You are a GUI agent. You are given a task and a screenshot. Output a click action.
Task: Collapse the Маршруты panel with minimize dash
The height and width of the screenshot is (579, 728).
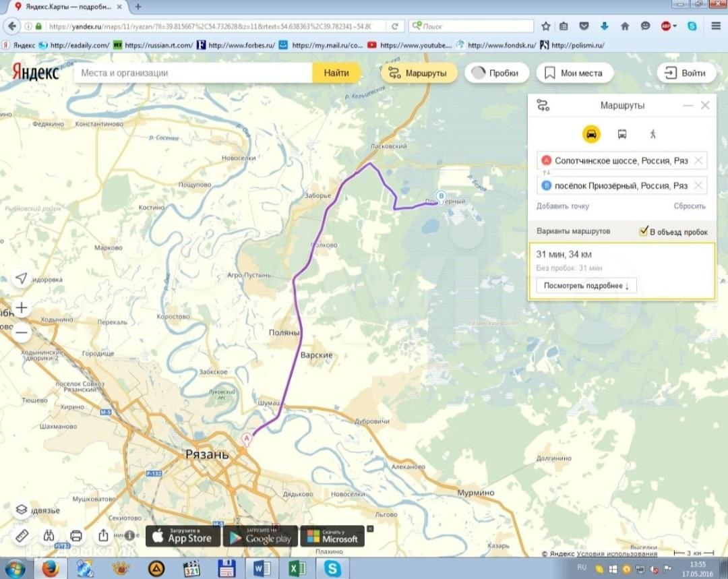pyautogui.click(x=688, y=105)
